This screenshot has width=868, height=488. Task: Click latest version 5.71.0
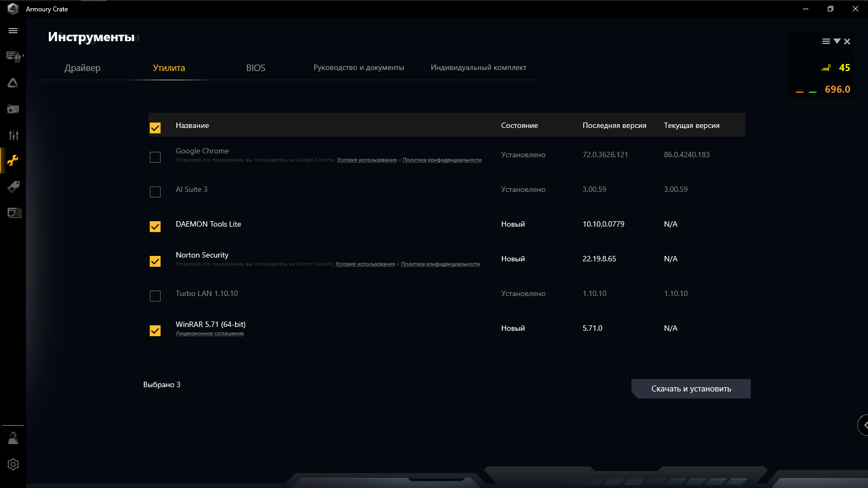point(592,328)
